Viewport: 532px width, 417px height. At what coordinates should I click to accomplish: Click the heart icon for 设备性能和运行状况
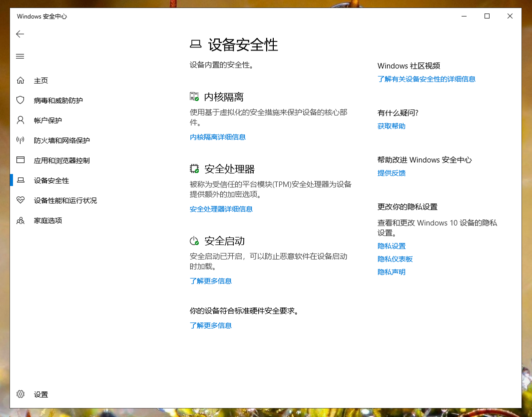click(20, 200)
